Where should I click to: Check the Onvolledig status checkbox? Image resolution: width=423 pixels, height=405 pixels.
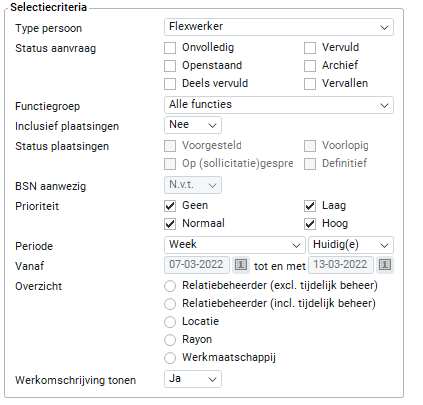170,48
